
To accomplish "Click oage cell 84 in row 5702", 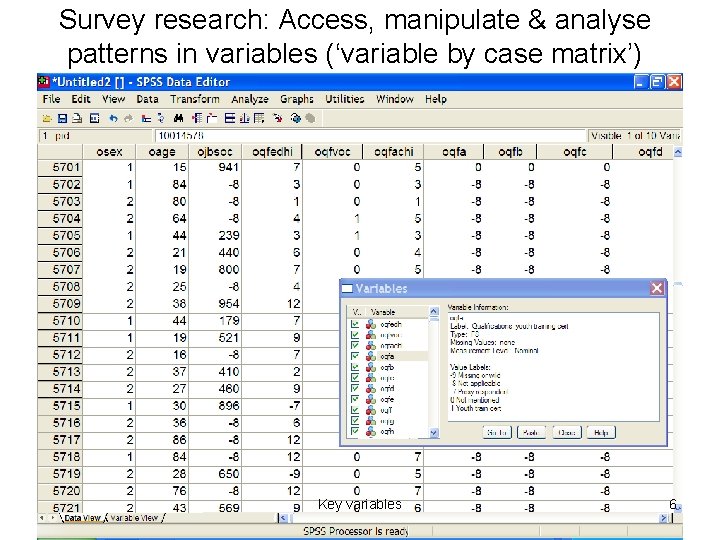I will click(163, 184).
